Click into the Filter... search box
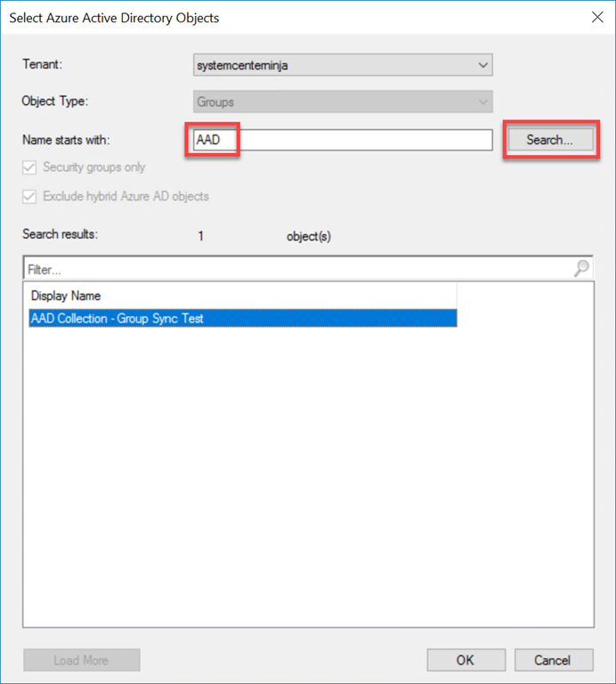616x684 pixels. pyautogui.click(x=294, y=268)
